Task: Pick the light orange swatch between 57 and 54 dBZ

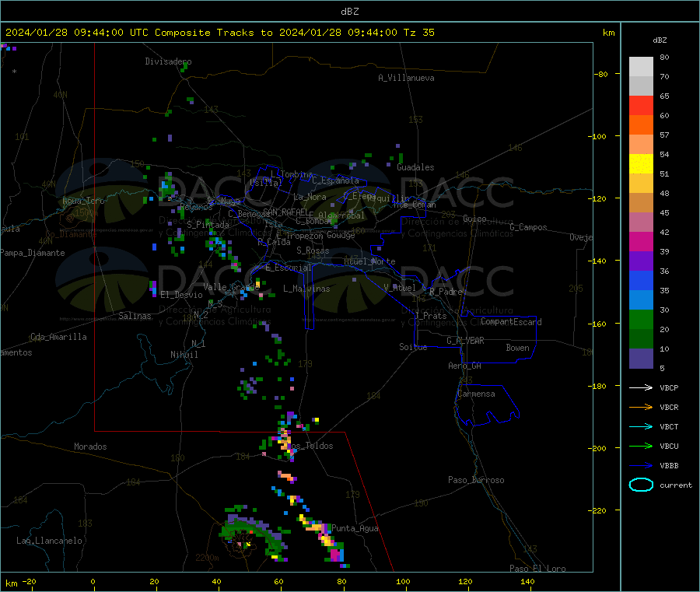Action: click(x=641, y=145)
